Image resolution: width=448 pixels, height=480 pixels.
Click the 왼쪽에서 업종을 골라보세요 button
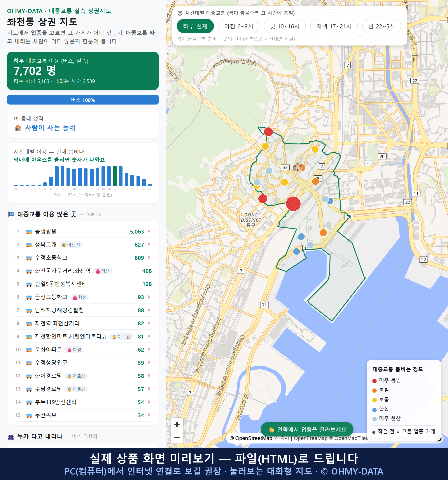click(x=307, y=429)
